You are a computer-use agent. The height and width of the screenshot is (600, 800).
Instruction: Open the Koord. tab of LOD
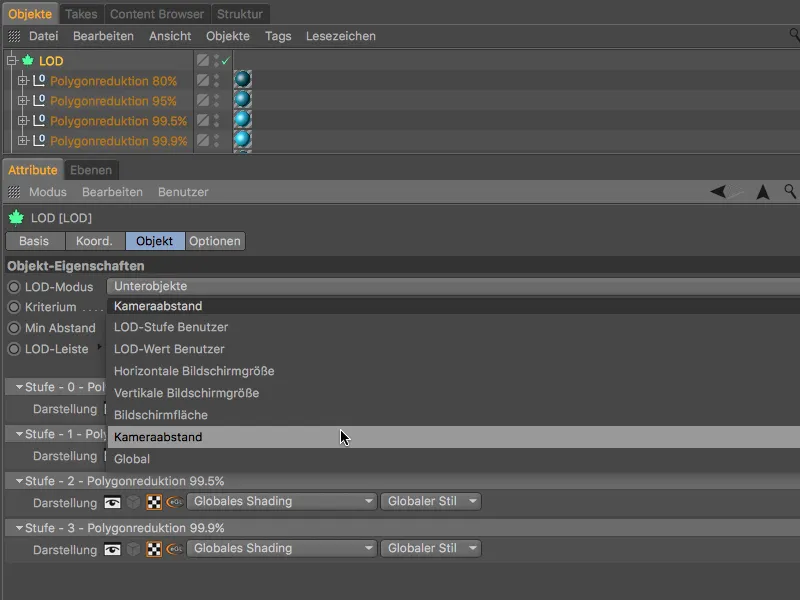tap(94, 241)
